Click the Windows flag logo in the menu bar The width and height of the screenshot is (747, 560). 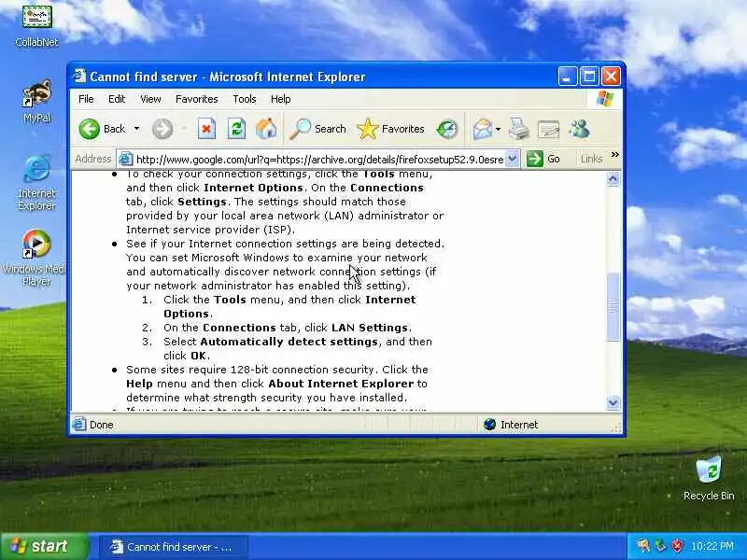[605, 99]
